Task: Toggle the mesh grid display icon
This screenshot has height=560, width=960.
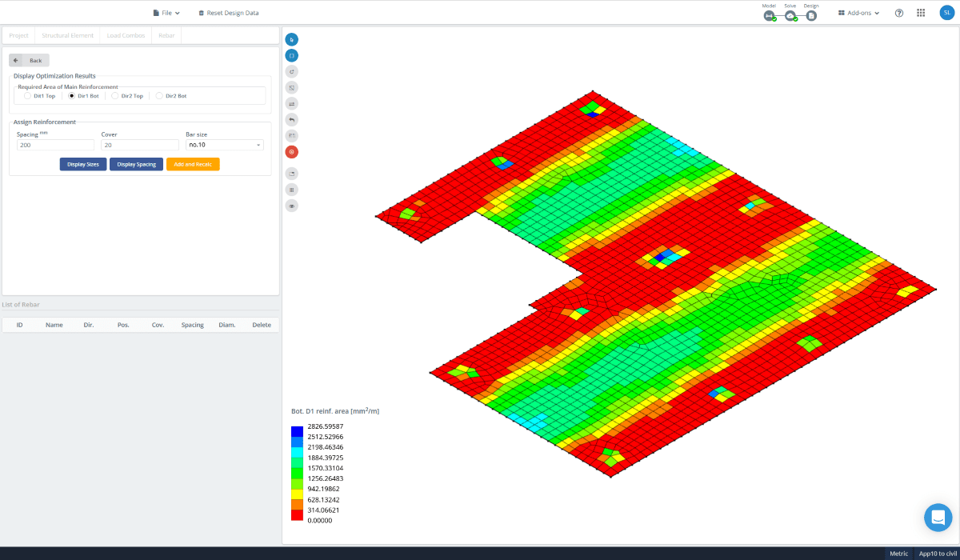Action: (291, 189)
